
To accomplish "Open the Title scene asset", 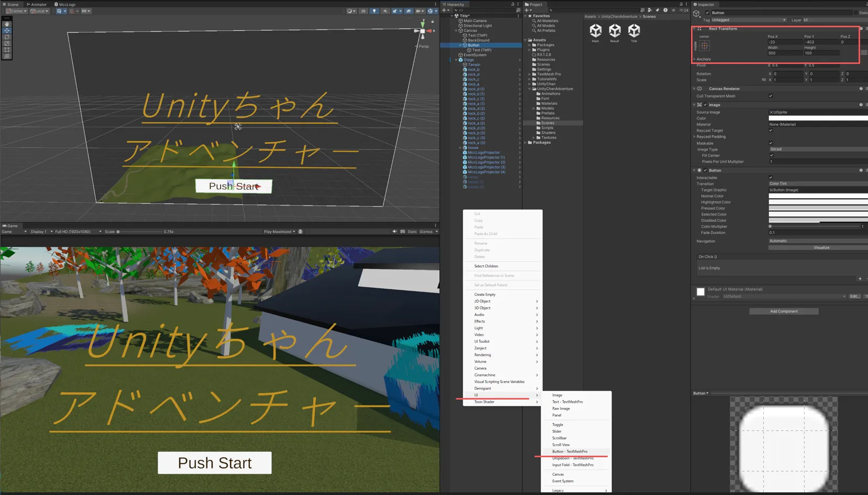I will pos(634,31).
